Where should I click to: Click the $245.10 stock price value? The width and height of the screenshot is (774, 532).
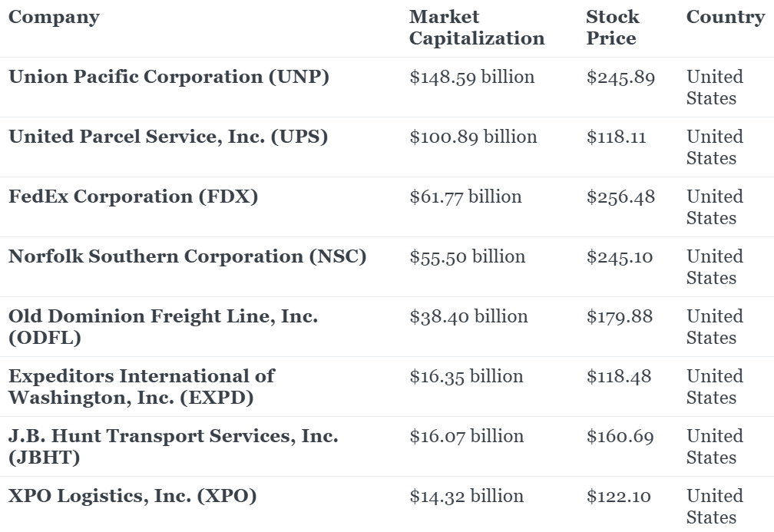click(620, 257)
